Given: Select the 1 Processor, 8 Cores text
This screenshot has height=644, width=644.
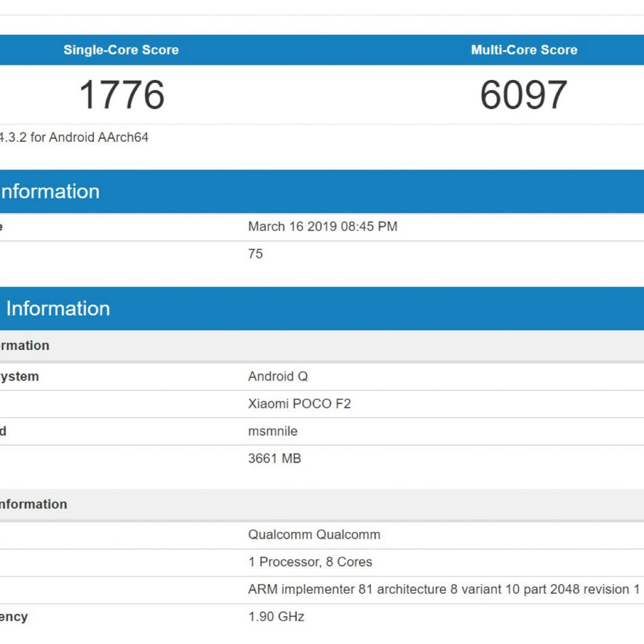Looking at the screenshot, I should 310,562.
